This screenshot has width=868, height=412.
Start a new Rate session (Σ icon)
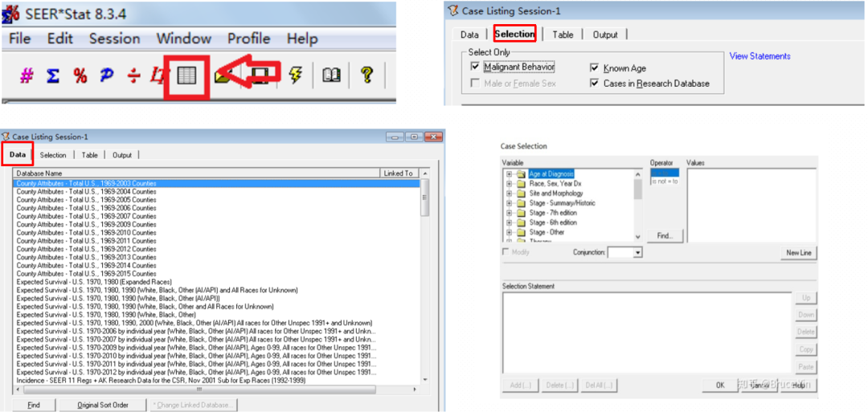pyautogui.click(x=53, y=75)
